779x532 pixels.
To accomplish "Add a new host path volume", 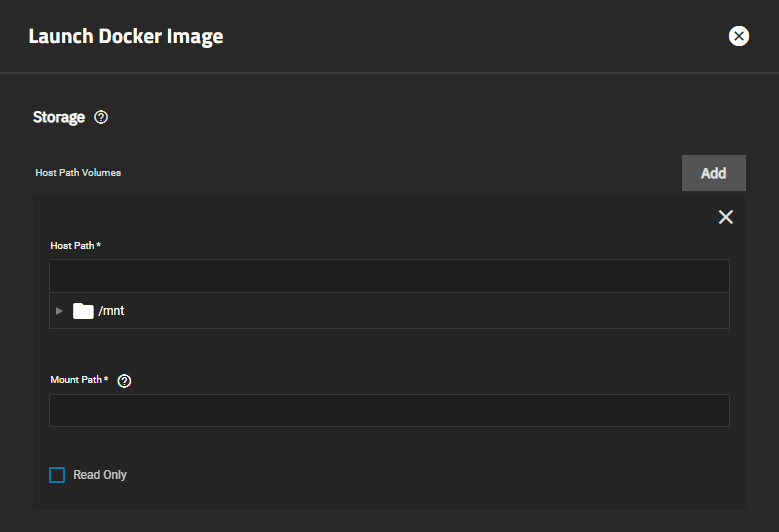I will [713, 173].
